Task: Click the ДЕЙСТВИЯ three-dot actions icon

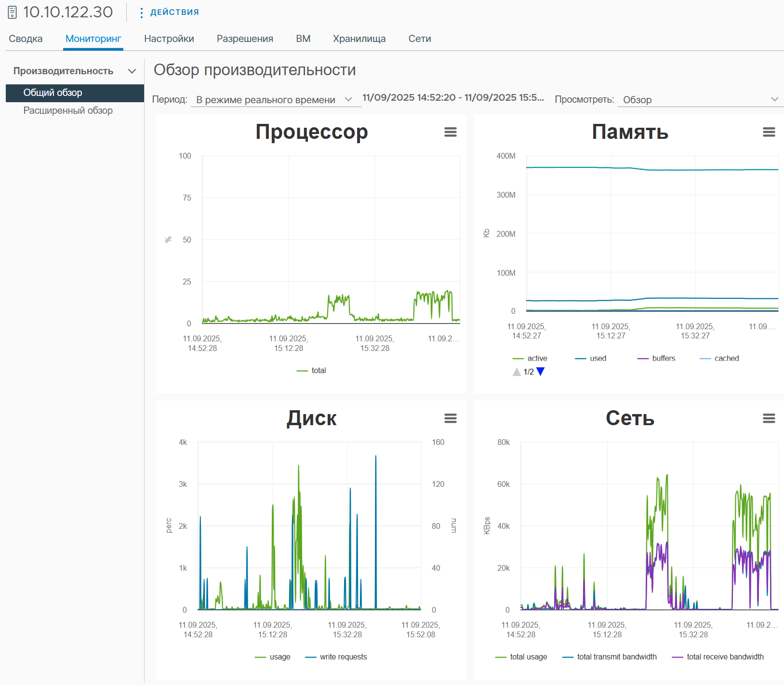Action: coord(141,13)
